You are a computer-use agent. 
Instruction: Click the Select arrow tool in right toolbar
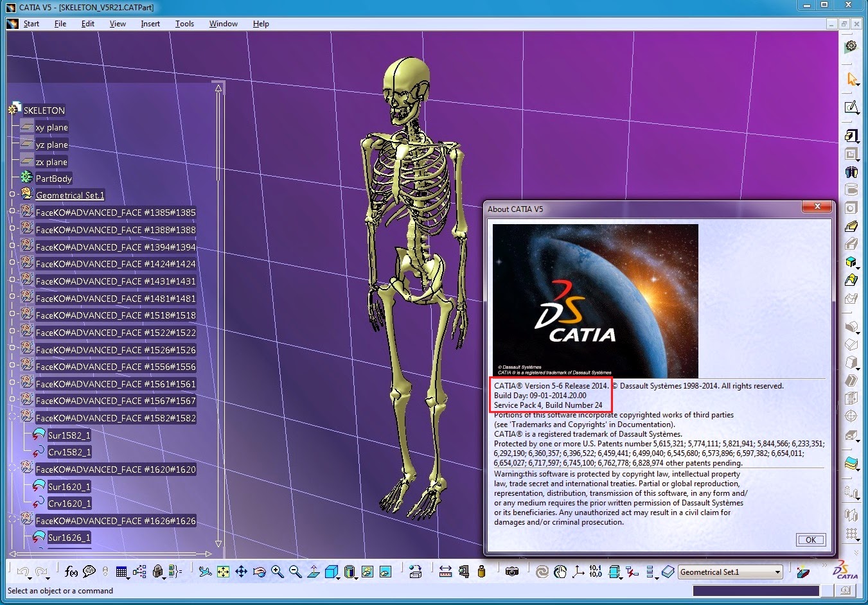click(852, 79)
